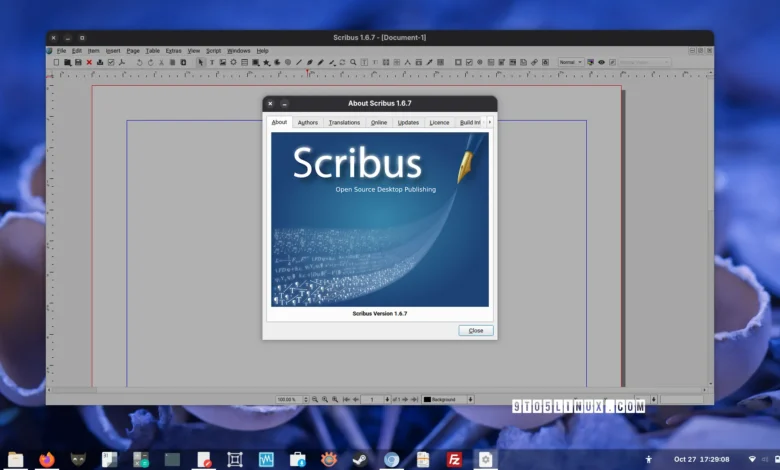Click the Paste clipboard icon
This screenshot has width=780, height=470.
[183, 62]
